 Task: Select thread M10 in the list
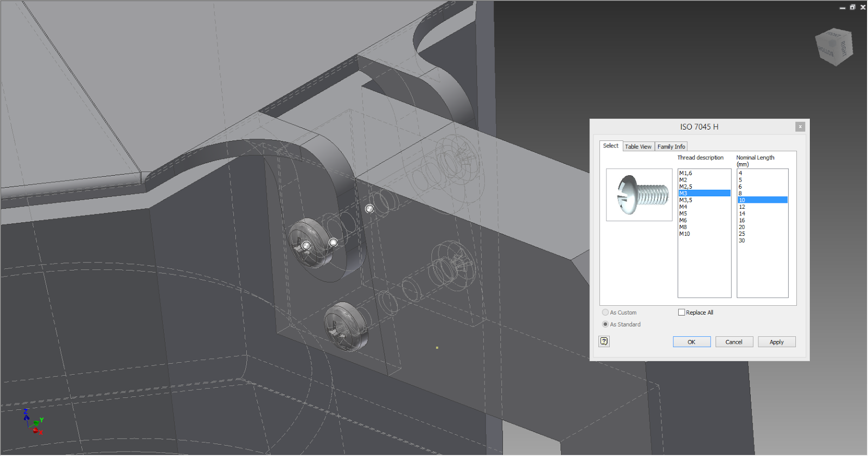[704, 234]
